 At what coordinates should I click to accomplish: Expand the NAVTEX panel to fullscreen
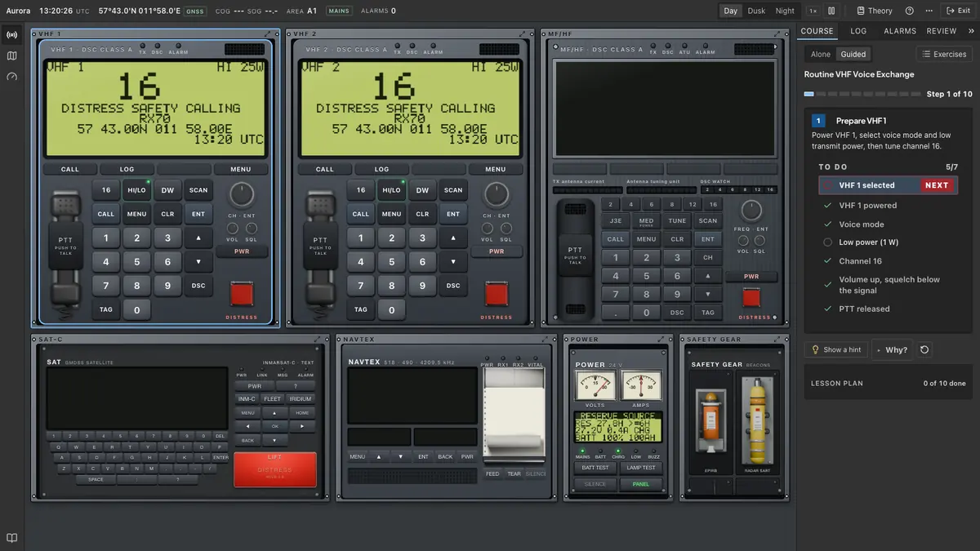(x=546, y=339)
